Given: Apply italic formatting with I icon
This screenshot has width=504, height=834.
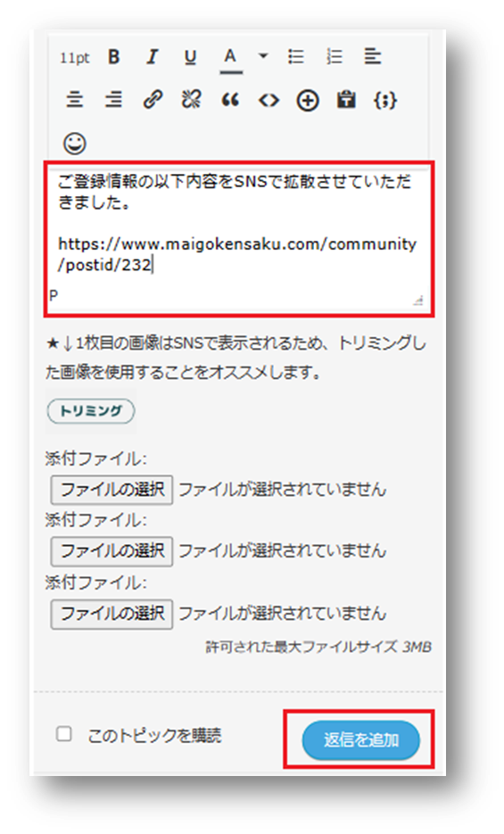Looking at the screenshot, I should tap(152, 57).
